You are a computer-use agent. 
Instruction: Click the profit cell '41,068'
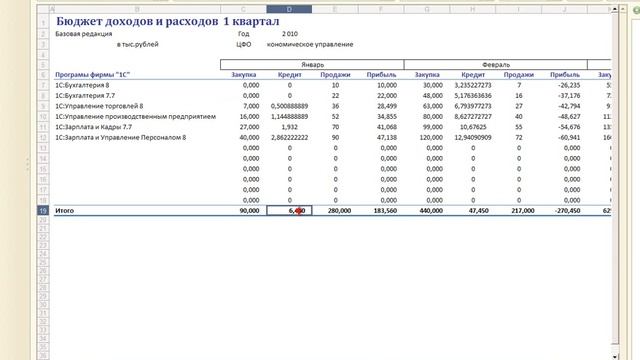coord(387,127)
